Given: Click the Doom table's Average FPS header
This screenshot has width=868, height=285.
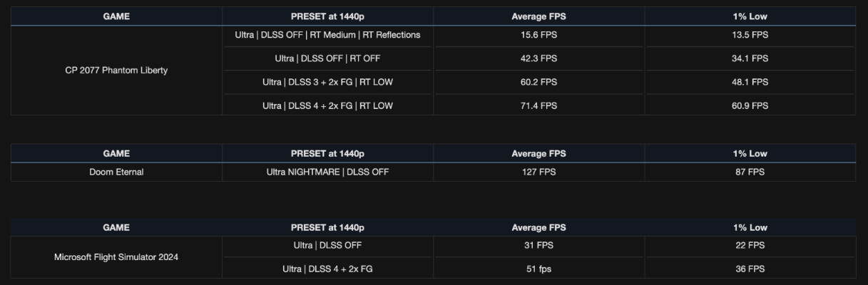Looking at the screenshot, I should tap(538, 153).
